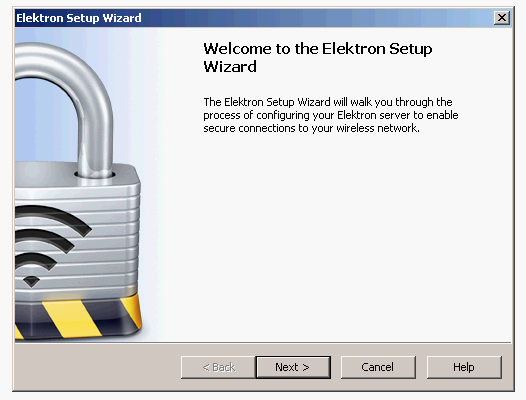Click the paragraph describing the Elektron server configuration
Screen dimensions: 526x400
tap(331, 115)
